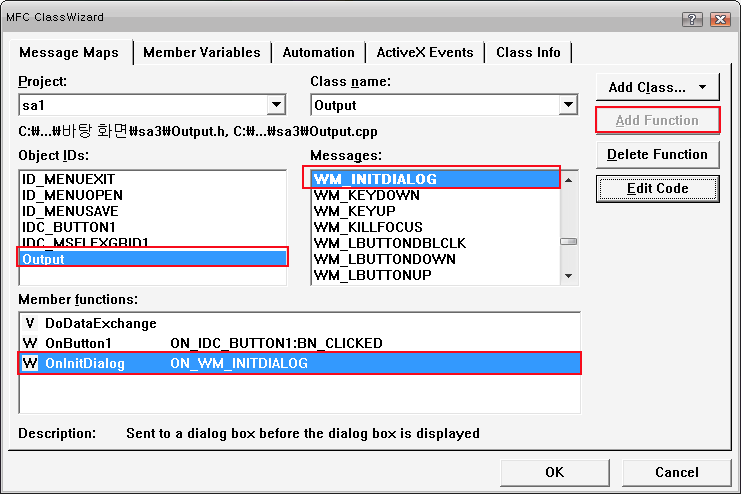Open the ActiveX Events tab
The height and width of the screenshot is (494, 741).
[425, 52]
